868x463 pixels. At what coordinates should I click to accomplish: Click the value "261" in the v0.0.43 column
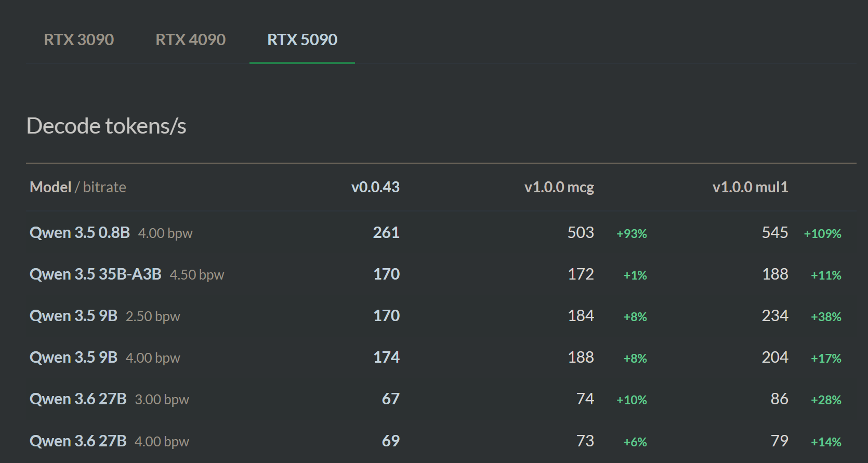(386, 233)
